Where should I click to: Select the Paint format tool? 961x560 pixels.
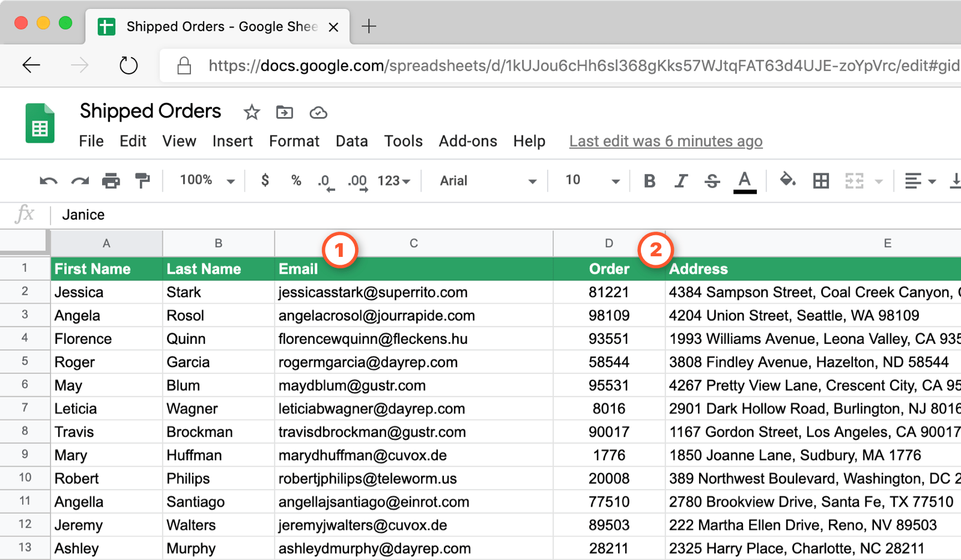pos(142,180)
